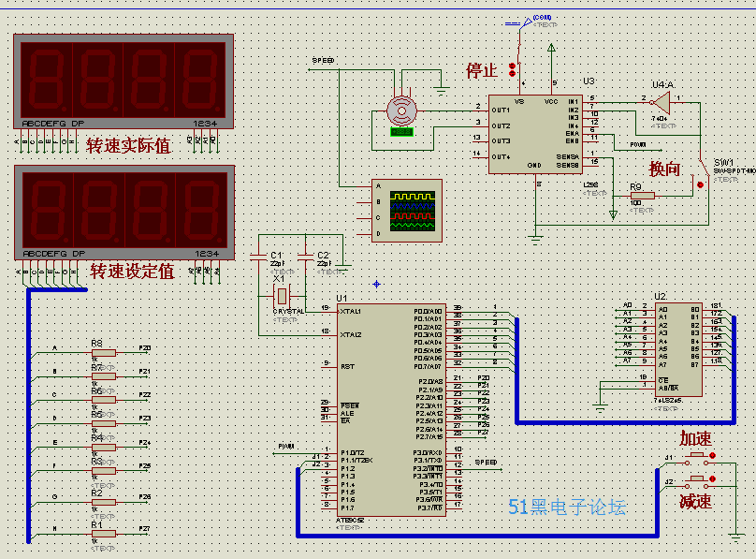Click the blue origin marker near X1
This screenshot has width=756, height=559.
[376, 284]
